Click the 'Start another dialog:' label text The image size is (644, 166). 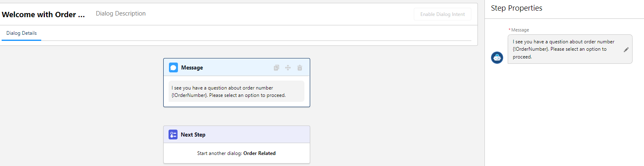[219, 153]
